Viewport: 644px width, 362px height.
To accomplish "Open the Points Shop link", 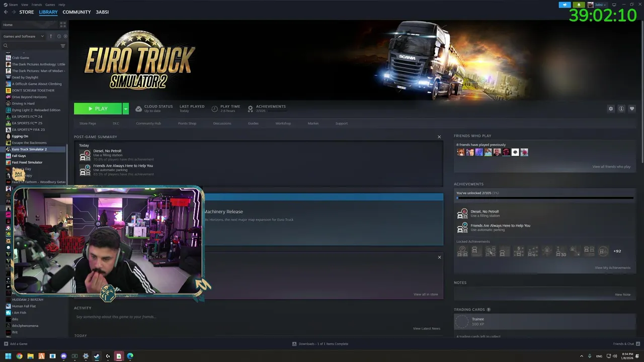I will [x=187, y=123].
